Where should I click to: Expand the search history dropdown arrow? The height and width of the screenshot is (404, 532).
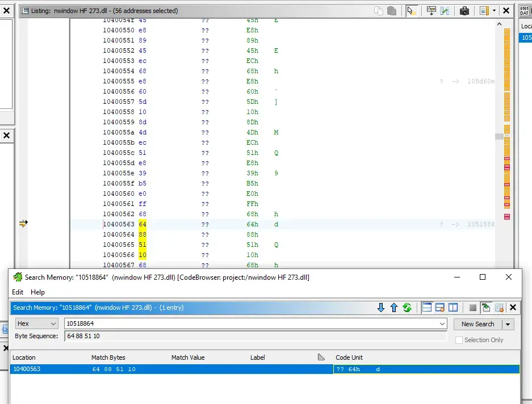442,323
